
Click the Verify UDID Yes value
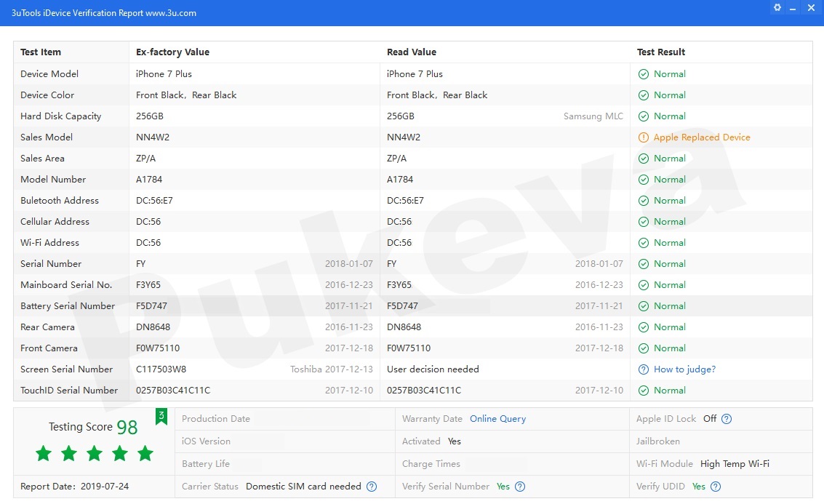pyautogui.click(x=698, y=487)
